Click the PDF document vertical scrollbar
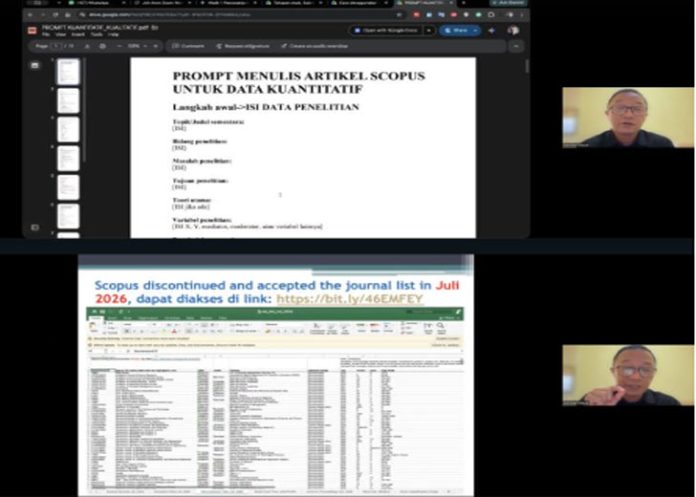Viewport: 696px width, 497px height. click(527, 66)
